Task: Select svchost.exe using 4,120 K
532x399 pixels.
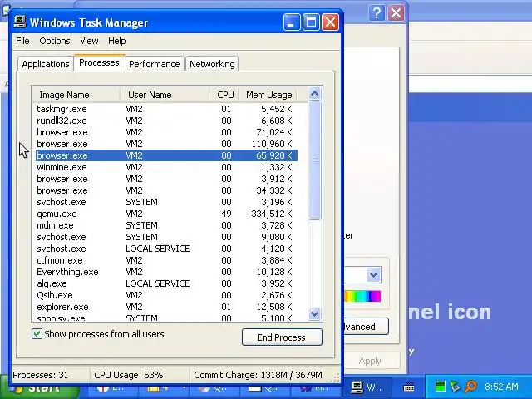Action: tap(166, 249)
